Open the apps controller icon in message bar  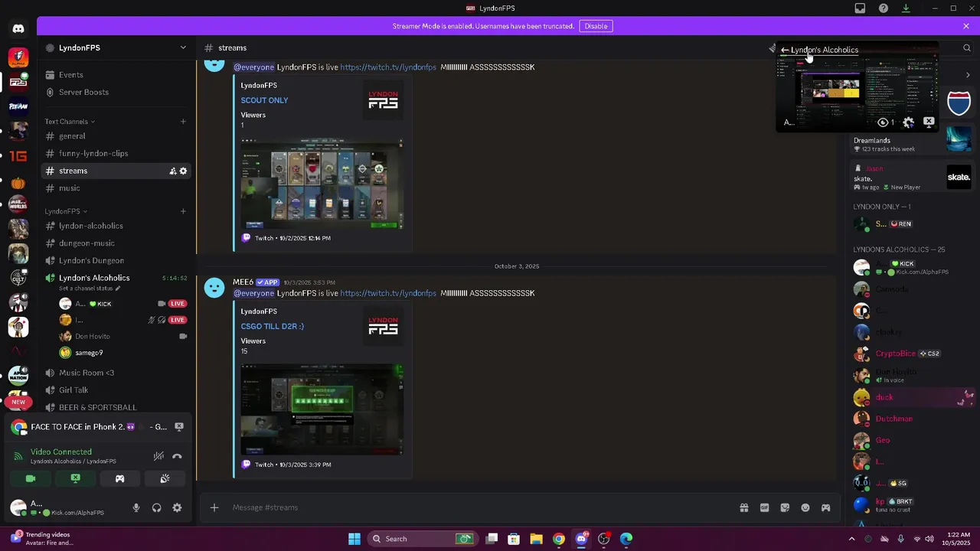pos(825,507)
